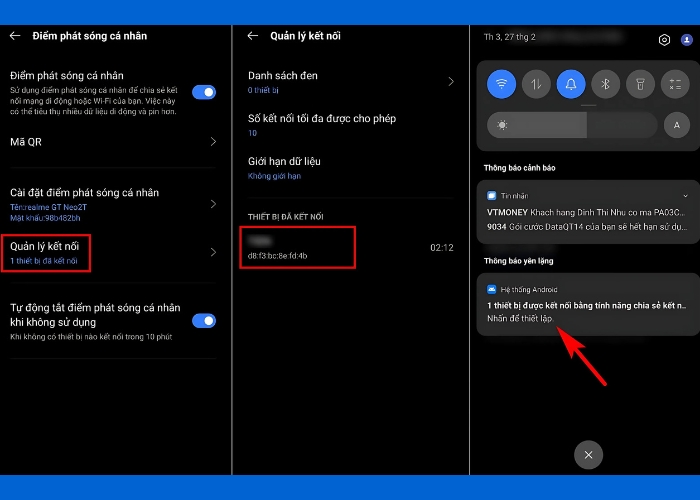Dismiss notifications with the X button
Image resolution: width=700 pixels, height=500 pixels.
click(588, 455)
